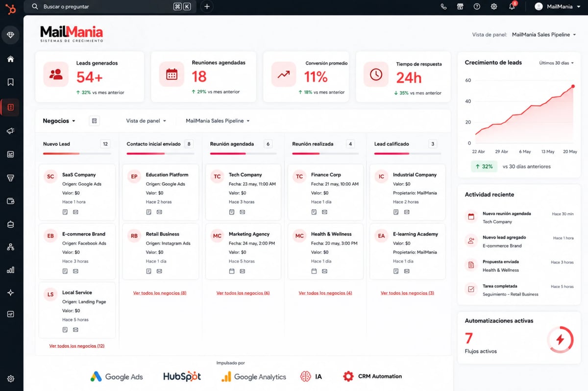
Task: Open the diamond premium icon in sidebar
Action: pos(11,35)
